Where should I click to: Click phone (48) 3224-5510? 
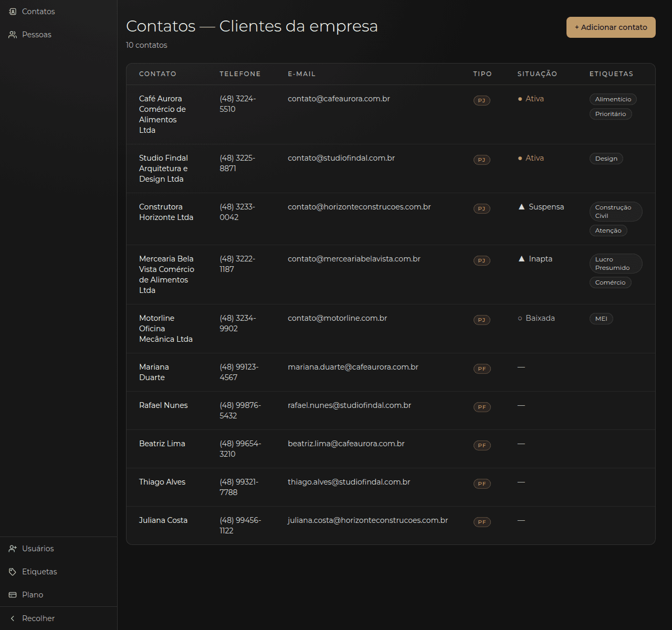tap(238, 104)
